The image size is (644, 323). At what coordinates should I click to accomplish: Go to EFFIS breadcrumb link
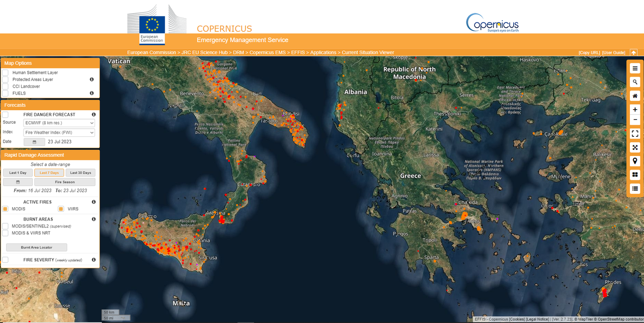(298, 52)
